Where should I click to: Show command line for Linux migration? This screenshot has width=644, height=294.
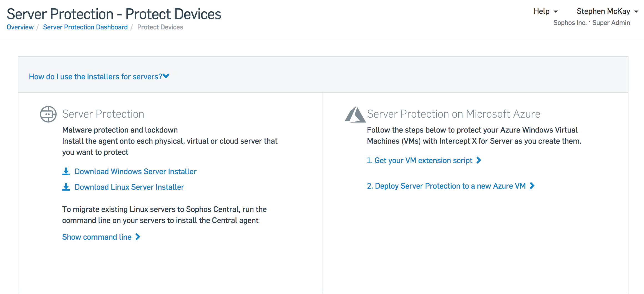click(97, 237)
